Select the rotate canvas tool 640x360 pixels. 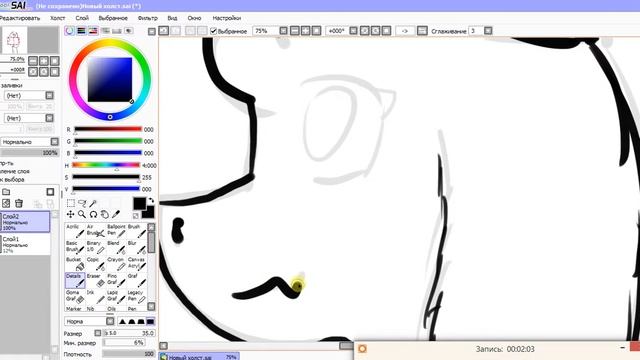[x=93, y=214]
